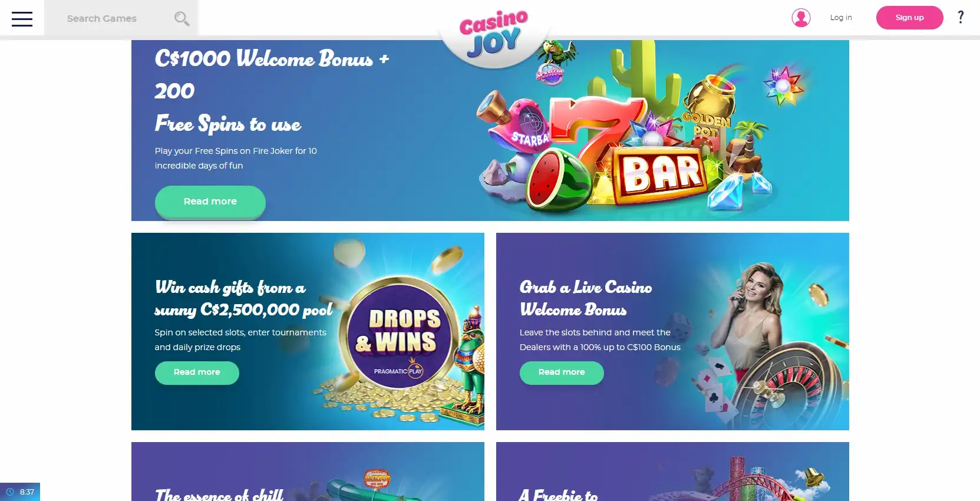980x501 pixels.
Task: Click the Sign up button
Action: pyautogui.click(x=909, y=18)
